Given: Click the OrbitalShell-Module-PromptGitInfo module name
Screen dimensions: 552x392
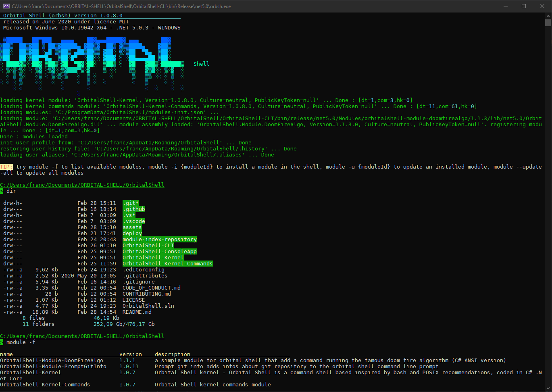Looking at the screenshot, I should coord(53,366).
